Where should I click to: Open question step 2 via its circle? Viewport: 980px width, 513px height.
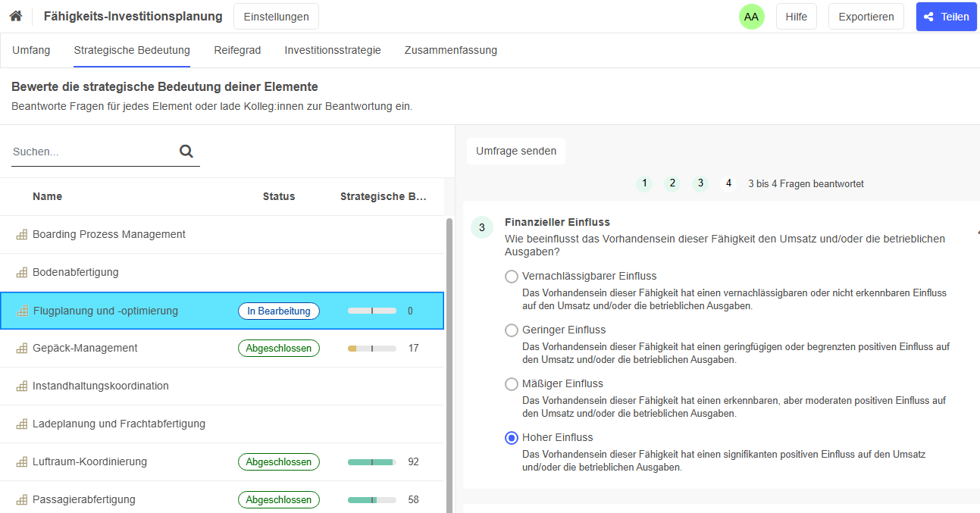672,183
